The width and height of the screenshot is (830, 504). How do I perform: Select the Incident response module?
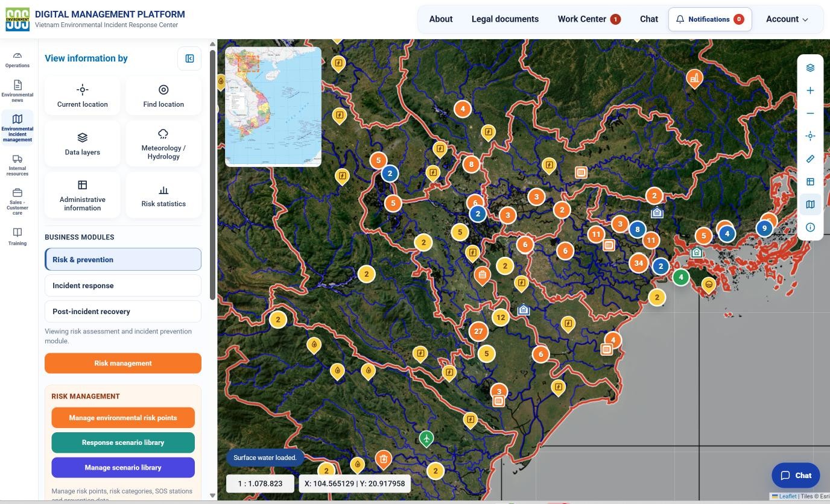[123, 285]
